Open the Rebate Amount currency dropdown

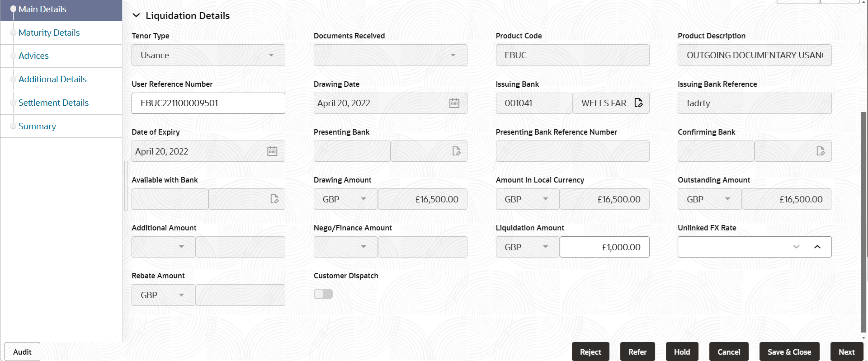pos(164,295)
